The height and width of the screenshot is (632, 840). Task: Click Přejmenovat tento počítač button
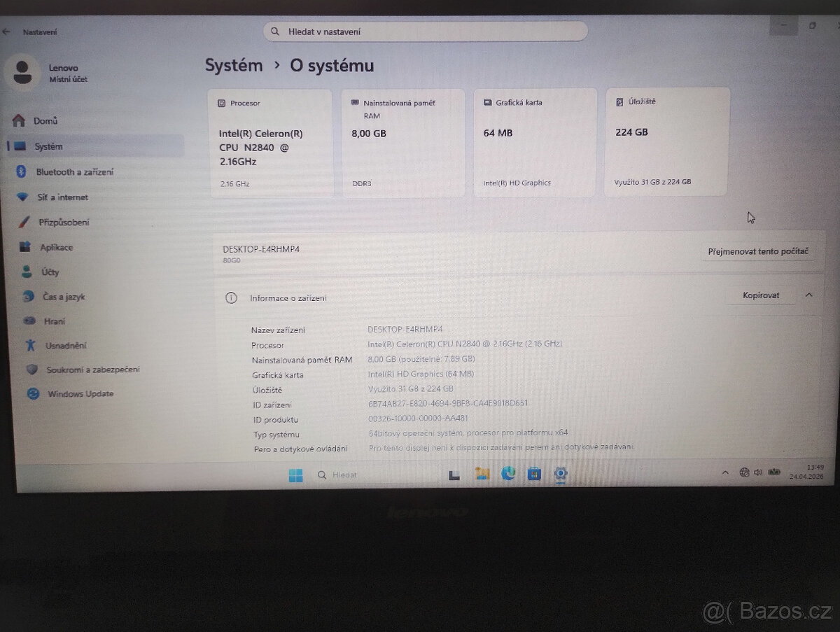click(x=759, y=251)
